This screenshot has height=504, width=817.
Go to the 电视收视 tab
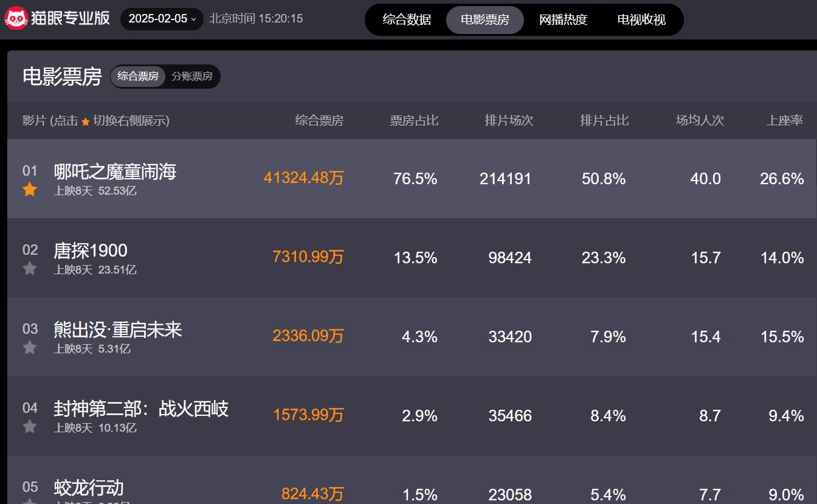click(641, 19)
